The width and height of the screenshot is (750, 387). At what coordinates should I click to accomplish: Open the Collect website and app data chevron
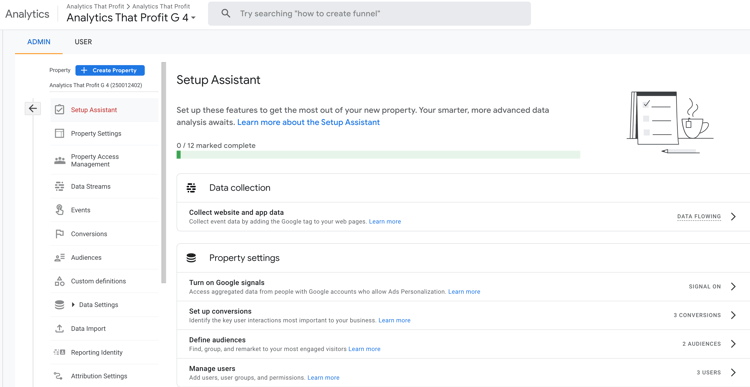(733, 217)
